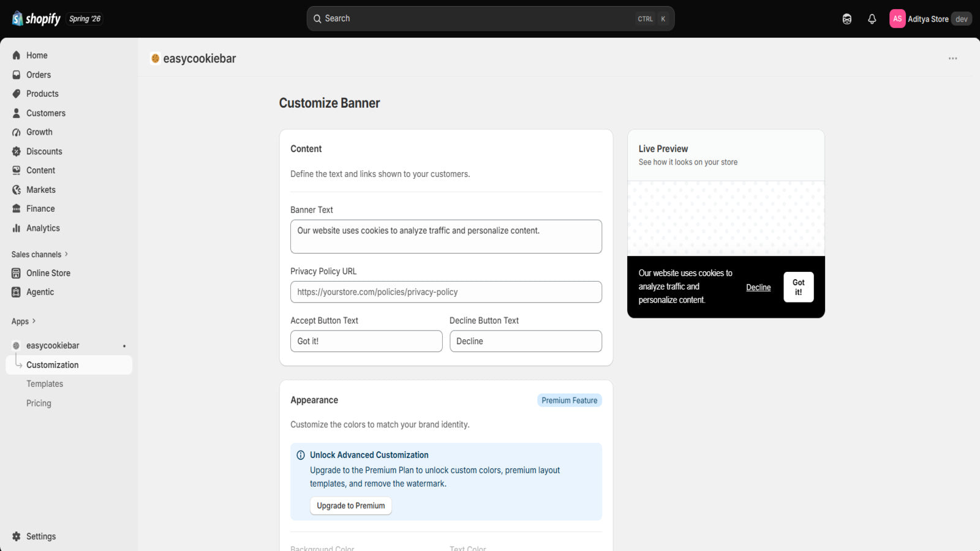Image resolution: width=980 pixels, height=551 pixels.
Task: Click the search magnifier icon
Action: [x=317, y=19]
